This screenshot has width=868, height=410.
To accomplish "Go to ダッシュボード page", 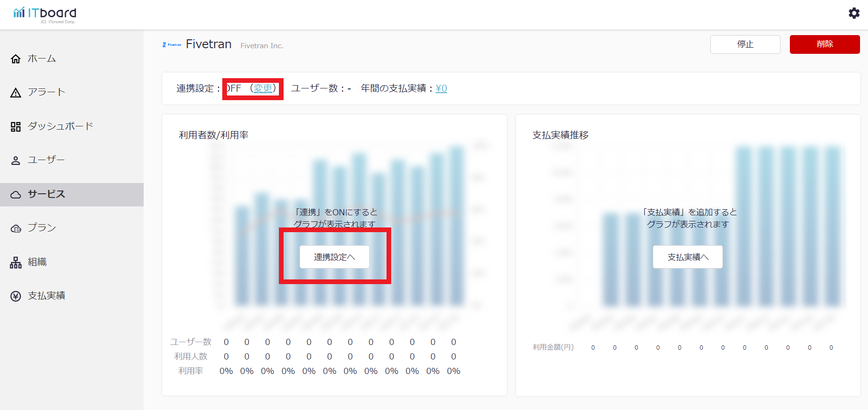I will click(60, 126).
